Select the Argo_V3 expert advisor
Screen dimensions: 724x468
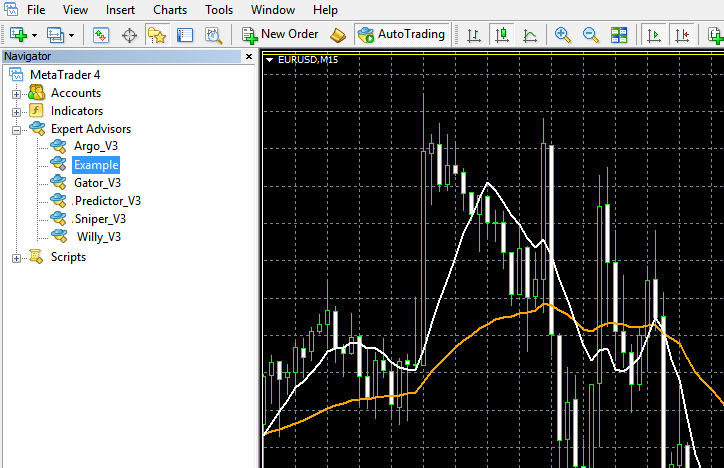pyautogui.click(x=96, y=146)
